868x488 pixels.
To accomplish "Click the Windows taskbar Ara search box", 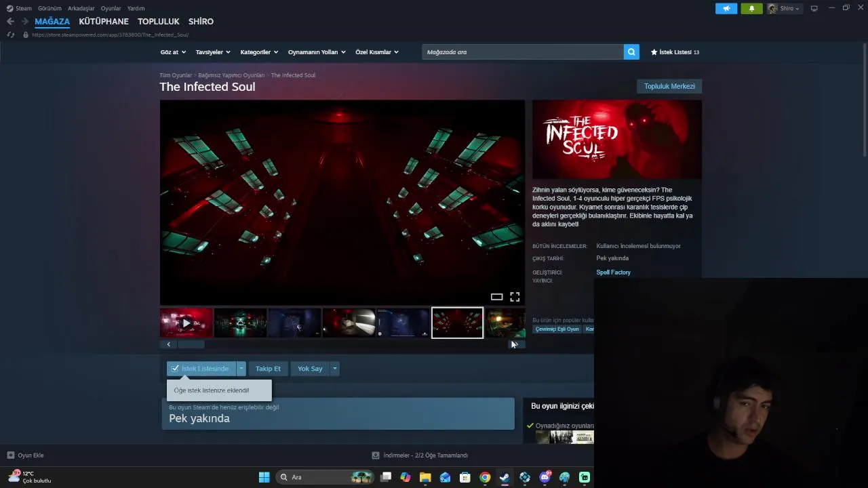I will pos(325,477).
